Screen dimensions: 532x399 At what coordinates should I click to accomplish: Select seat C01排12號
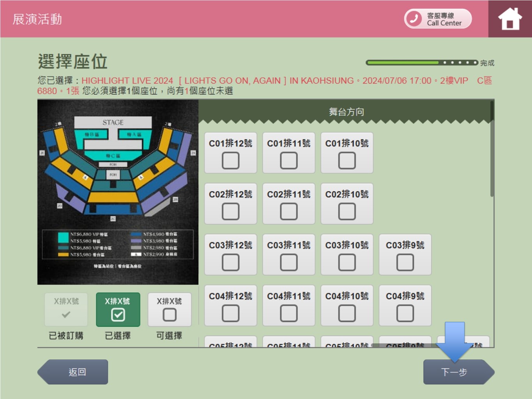[x=231, y=153]
